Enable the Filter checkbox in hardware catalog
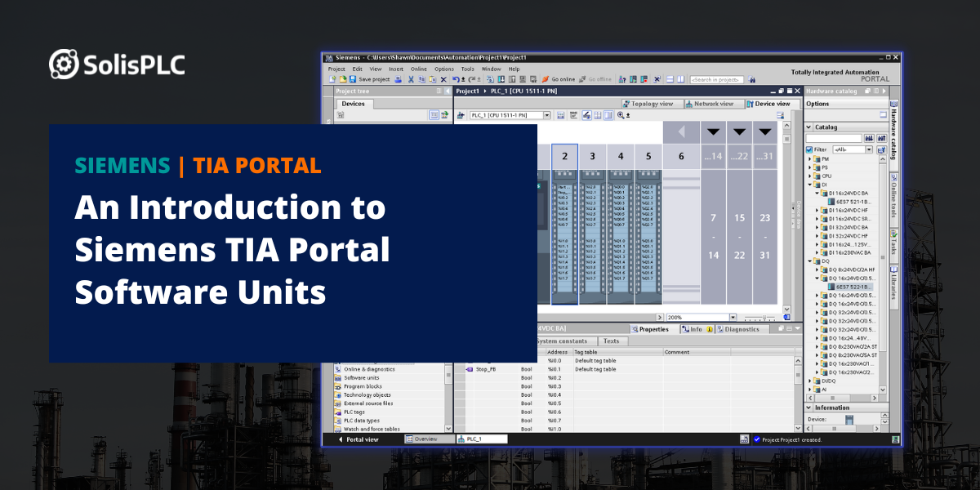This screenshot has width=980, height=490. click(x=808, y=149)
